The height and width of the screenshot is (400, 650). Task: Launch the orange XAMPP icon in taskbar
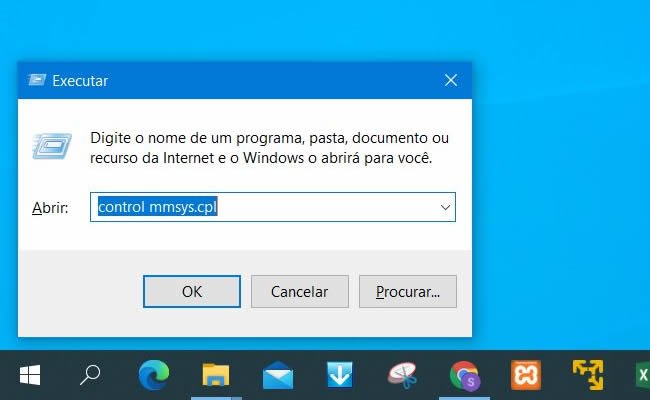click(x=526, y=375)
